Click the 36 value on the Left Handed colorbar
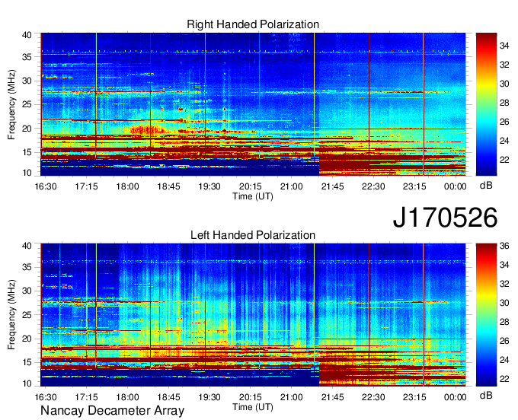 pos(504,246)
